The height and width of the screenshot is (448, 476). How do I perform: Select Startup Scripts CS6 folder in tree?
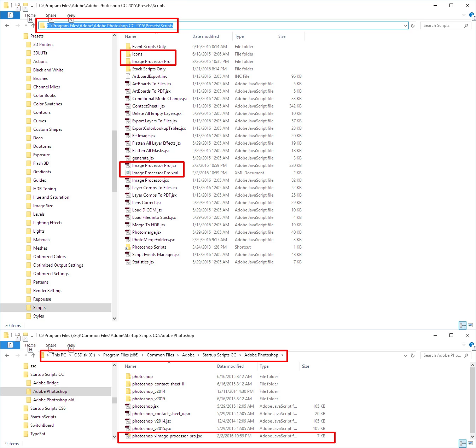point(47,408)
